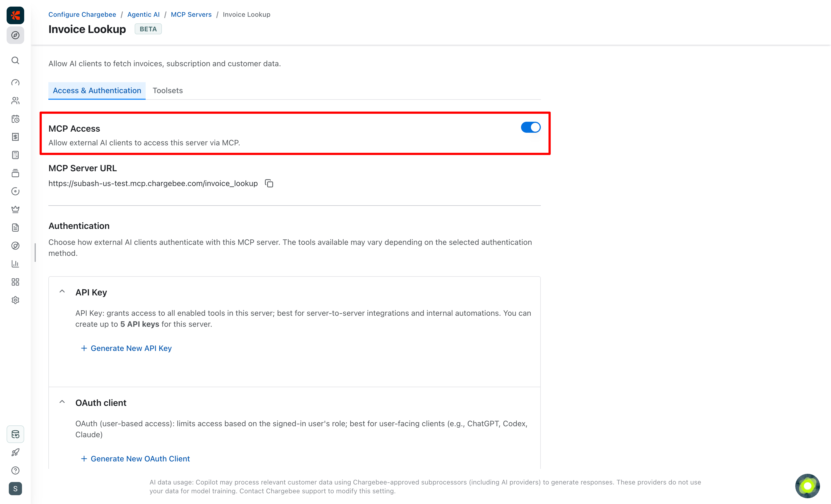
Task: Click the MCP server URL text
Action: coord(153,184)
